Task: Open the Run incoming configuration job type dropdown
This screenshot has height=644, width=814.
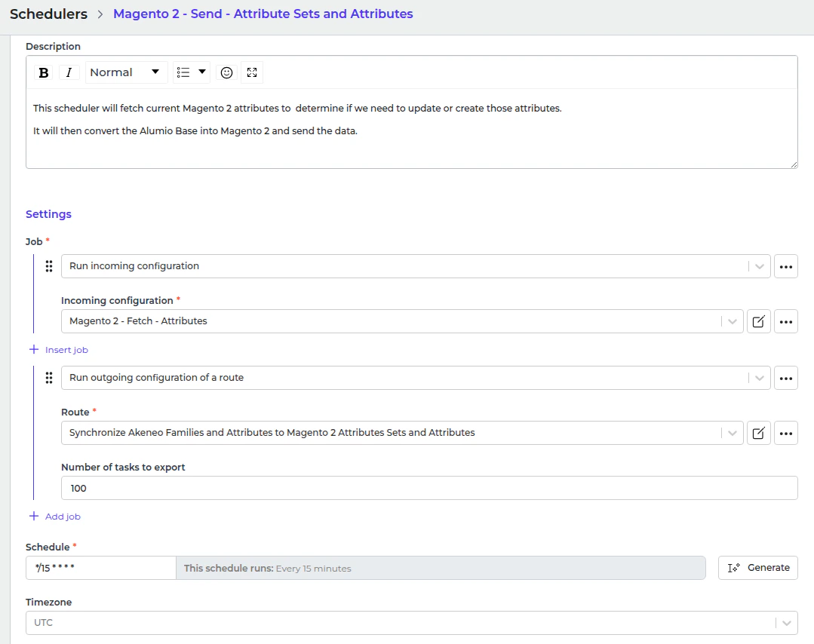Action: point(416,266)
